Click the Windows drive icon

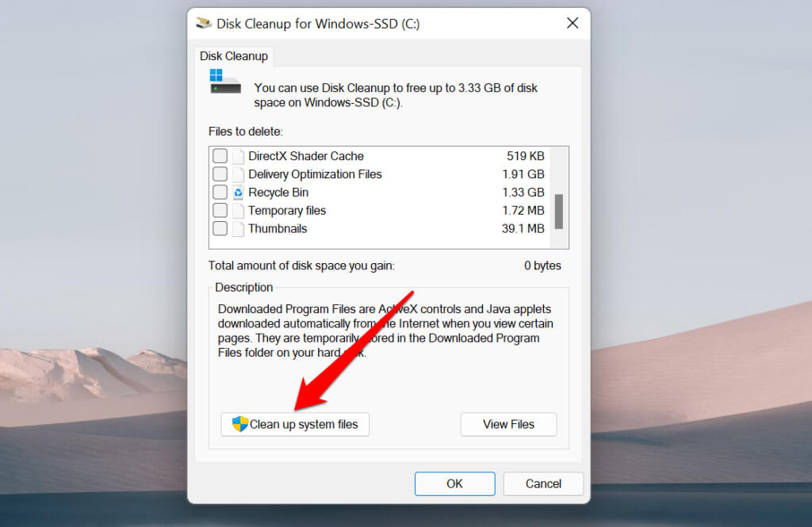click(x=225, y=82)
